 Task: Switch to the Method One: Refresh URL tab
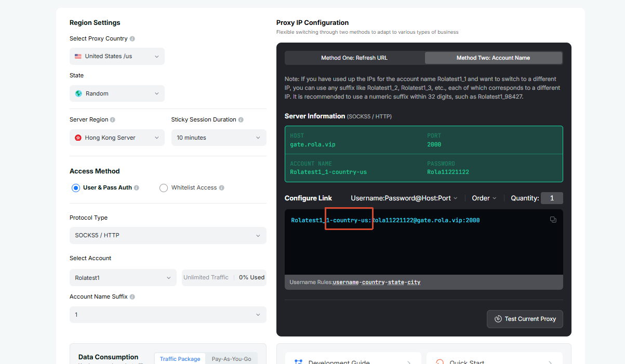click(354, 58)
